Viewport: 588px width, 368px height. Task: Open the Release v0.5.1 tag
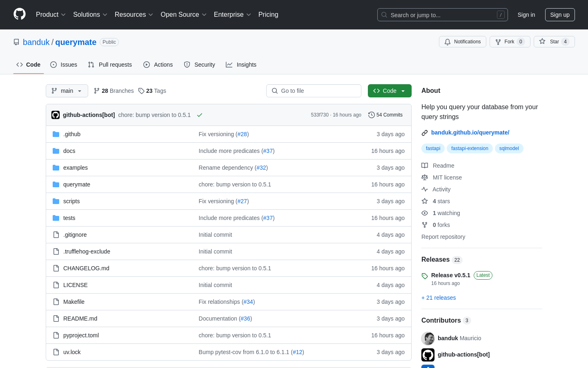click(451, 275)
